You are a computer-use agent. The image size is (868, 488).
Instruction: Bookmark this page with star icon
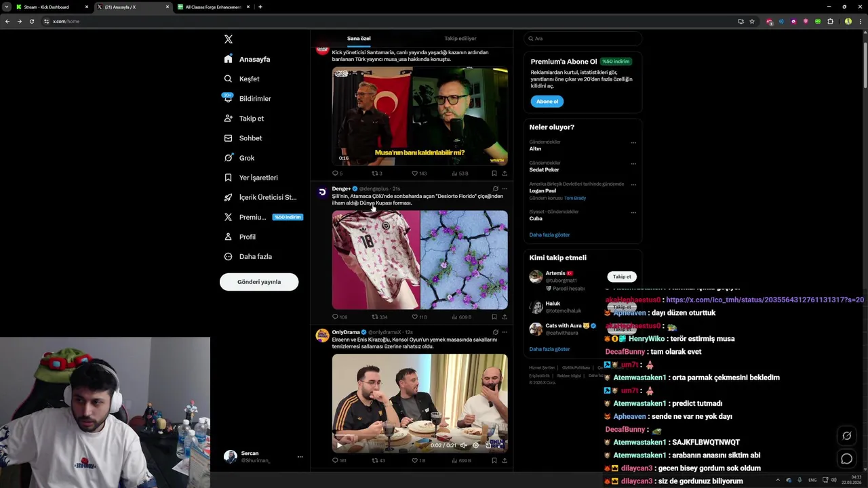click(752, 21)
